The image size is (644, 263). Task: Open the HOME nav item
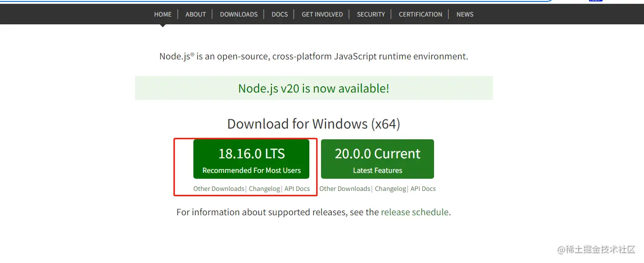[x=163, y=14]
